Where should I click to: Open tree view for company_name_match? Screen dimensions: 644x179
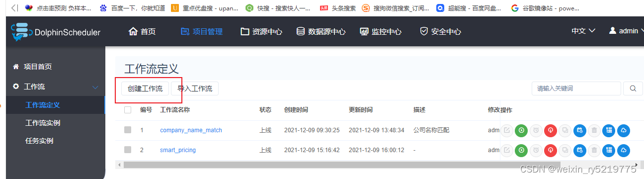coord(609,130)
